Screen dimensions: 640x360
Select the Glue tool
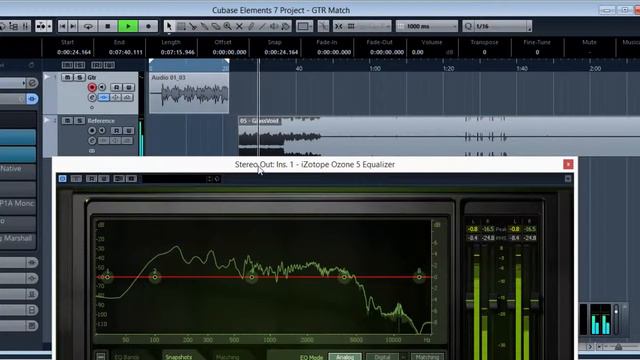204,27
